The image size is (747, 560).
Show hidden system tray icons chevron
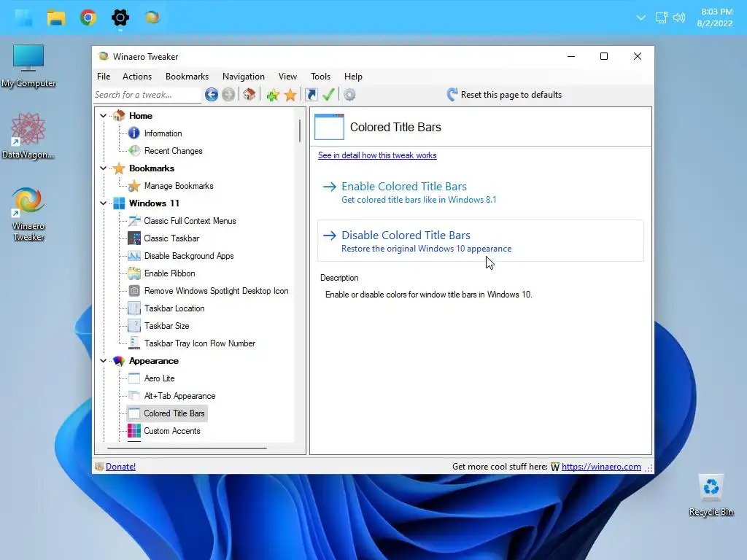641,18
